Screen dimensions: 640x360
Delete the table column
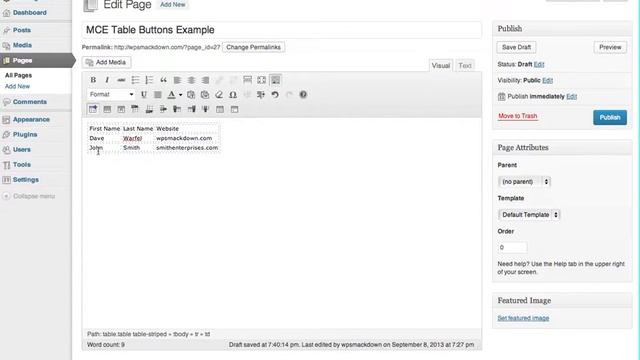(206, 109)
